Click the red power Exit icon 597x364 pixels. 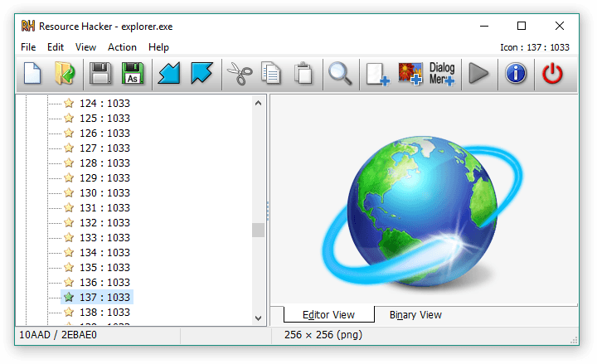coord(552,74)
